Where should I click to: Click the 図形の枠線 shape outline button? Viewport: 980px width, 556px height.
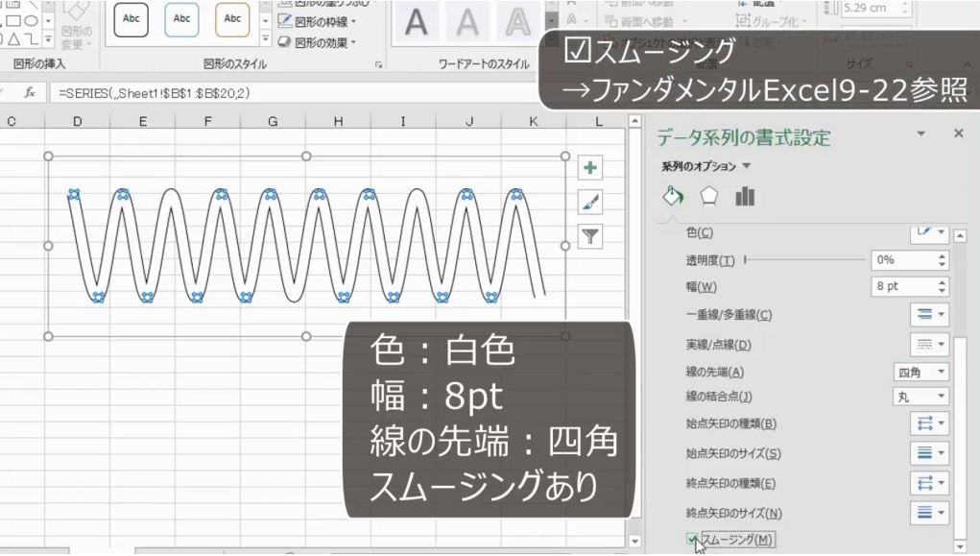pyautogui.click(x=317, y=21)
